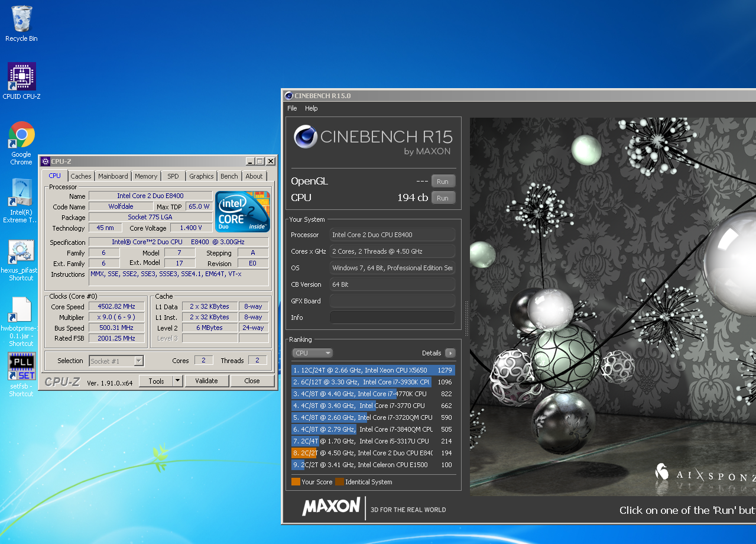Click the Package value Socket 775 LGA
The height and width of the screenshot is (544, 756).
pyautogui.click(x=150, y=217)
